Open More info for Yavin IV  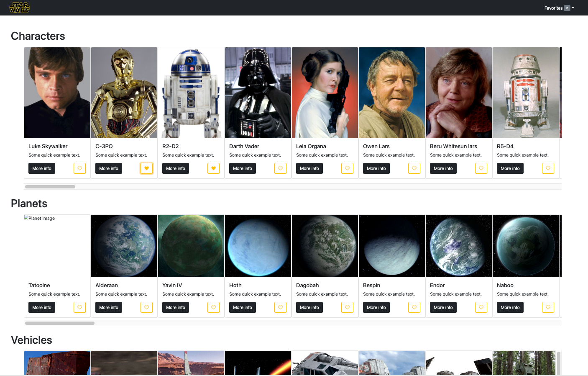click(x=176, y=307)
